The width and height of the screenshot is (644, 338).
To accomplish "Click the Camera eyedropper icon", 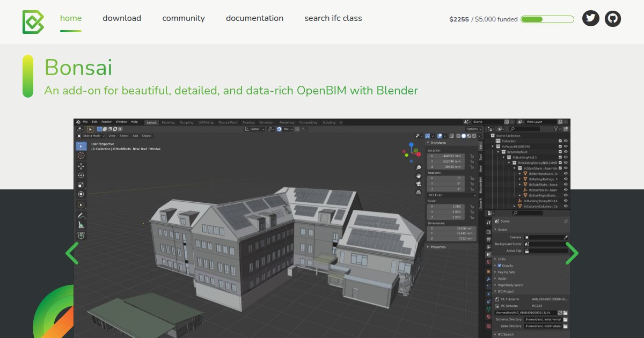I will (565, 237).
